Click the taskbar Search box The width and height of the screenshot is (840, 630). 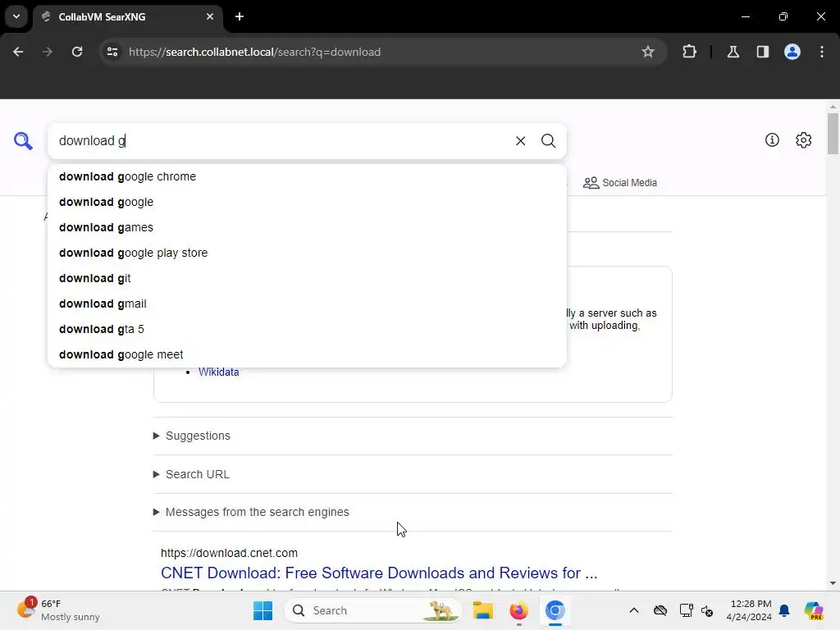click(x=373, y=610)
